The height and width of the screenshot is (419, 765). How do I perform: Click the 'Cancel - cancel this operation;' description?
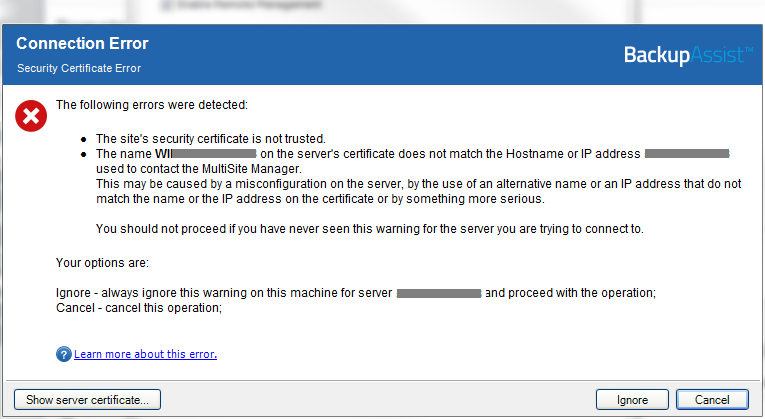click(x=139, y=308)
